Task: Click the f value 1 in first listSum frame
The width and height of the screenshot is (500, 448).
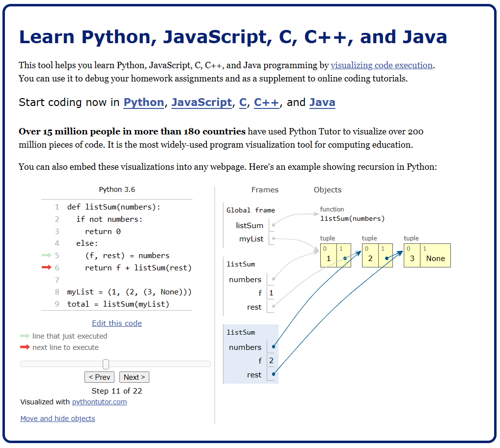Action: (x=271, y=293)
